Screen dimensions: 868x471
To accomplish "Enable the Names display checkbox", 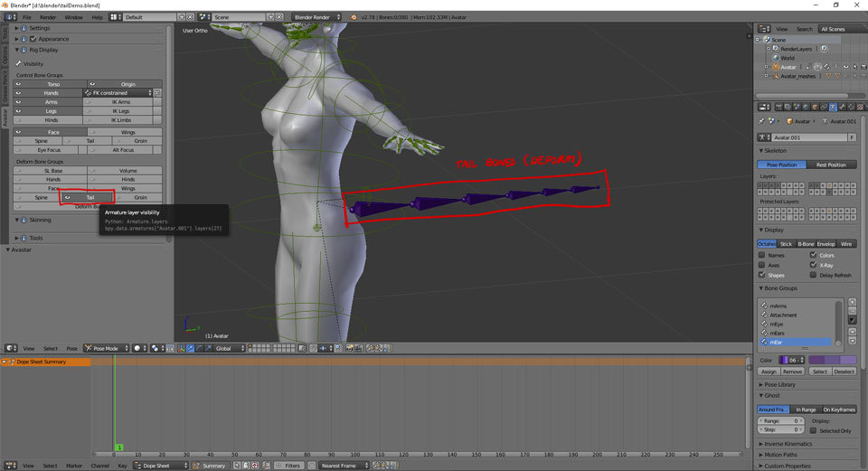I will coord(762,255).
